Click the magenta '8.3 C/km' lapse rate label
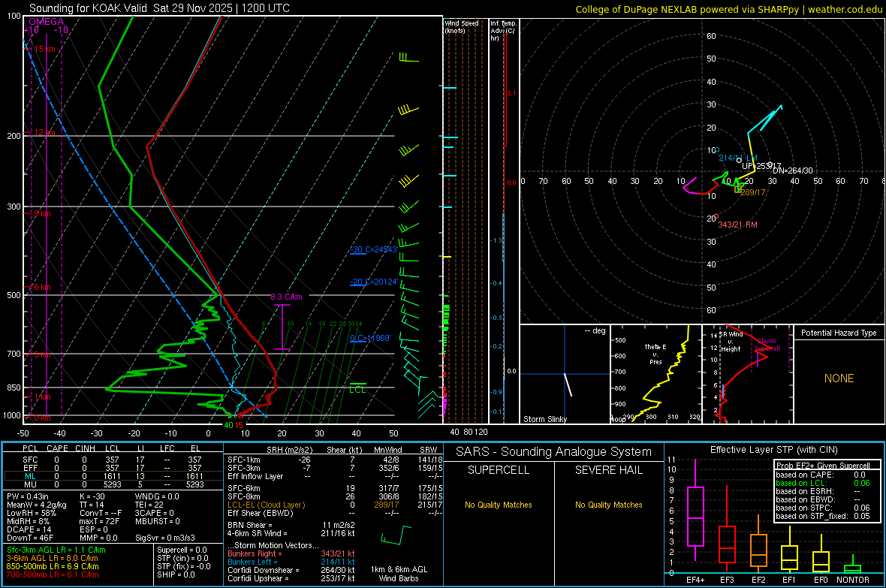This screenshot has width=886, height=588. point(286,297)
